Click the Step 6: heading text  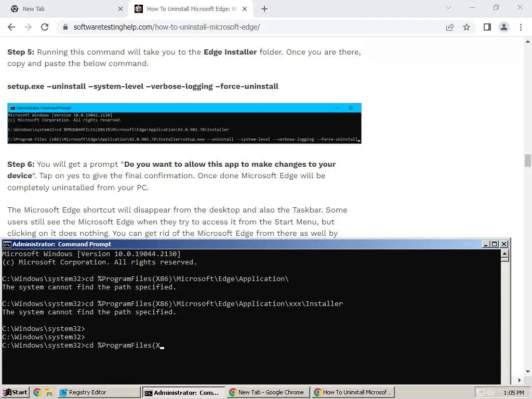[x=21, y=164]
